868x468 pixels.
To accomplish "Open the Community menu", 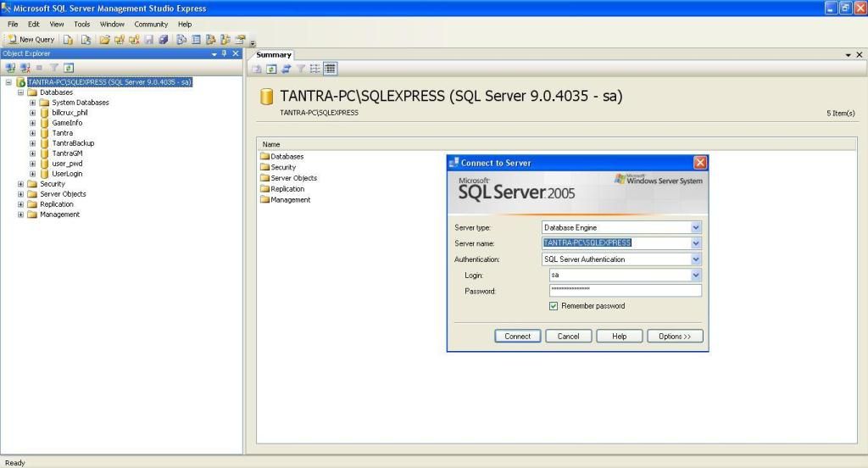I will (x=151, y=25).
